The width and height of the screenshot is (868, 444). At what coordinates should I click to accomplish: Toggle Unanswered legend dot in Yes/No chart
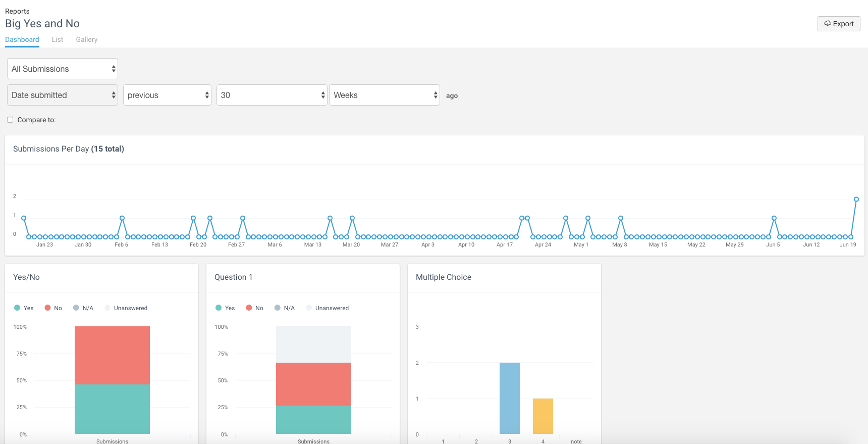tap(107, 308)
